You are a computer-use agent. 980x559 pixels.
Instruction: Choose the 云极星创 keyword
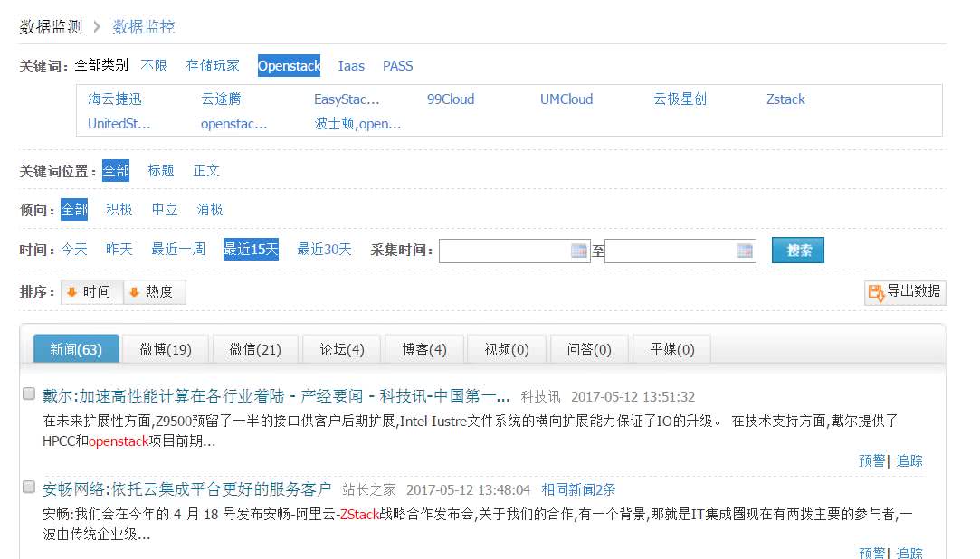click(680, 99)
